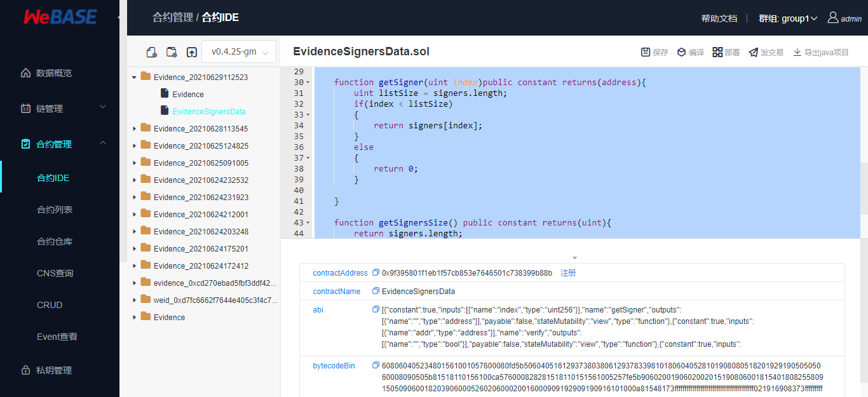Send a transaction with 发交易
The image size is (868, 397).
pos(766,52)
